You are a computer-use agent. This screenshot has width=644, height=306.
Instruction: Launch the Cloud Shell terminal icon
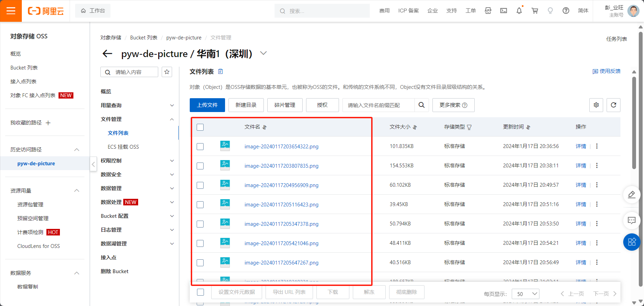[504, 11]
